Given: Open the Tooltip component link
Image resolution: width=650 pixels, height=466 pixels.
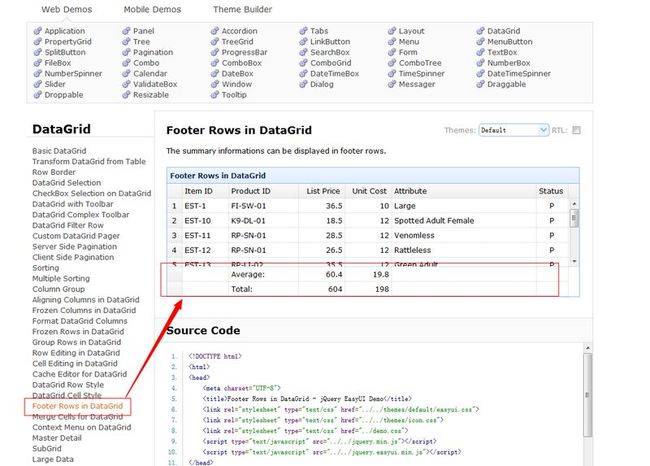Looking at the screenshot, I should [x=234, y=95].
